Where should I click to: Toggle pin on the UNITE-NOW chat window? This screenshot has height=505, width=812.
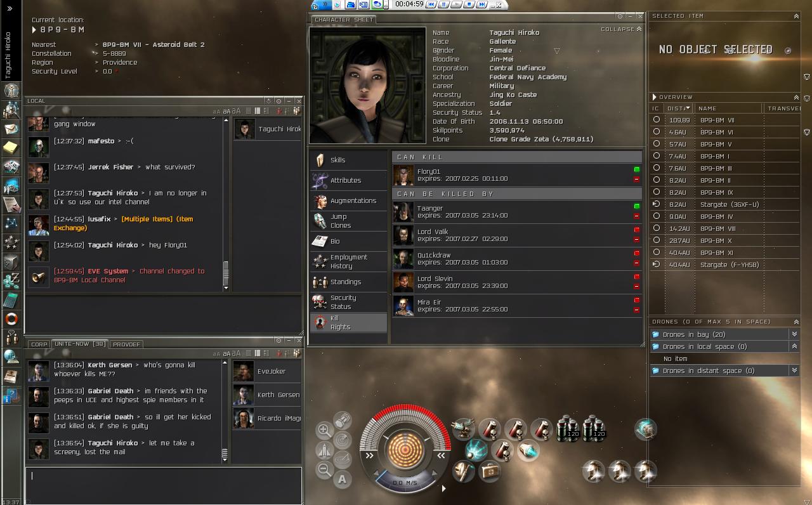coord(279,341)
